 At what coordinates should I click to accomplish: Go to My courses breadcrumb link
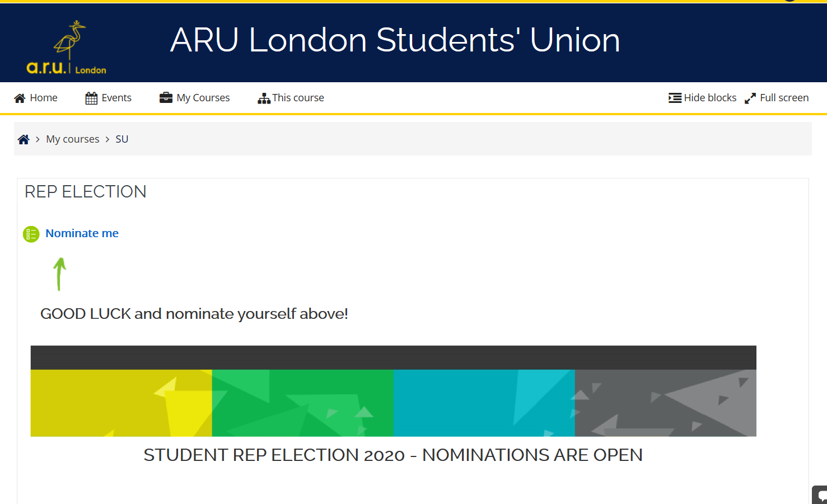click(x=73, y=139)
